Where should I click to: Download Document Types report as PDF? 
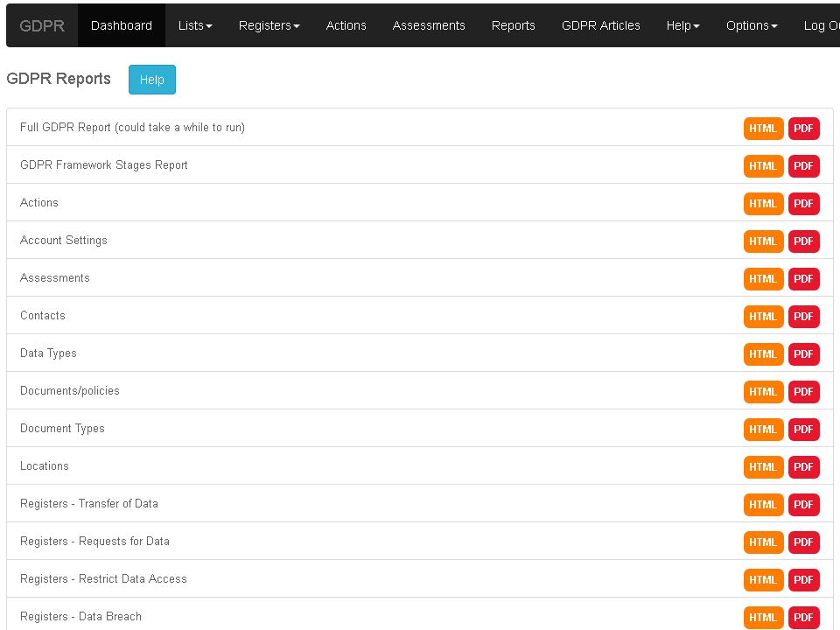point(803,429)
